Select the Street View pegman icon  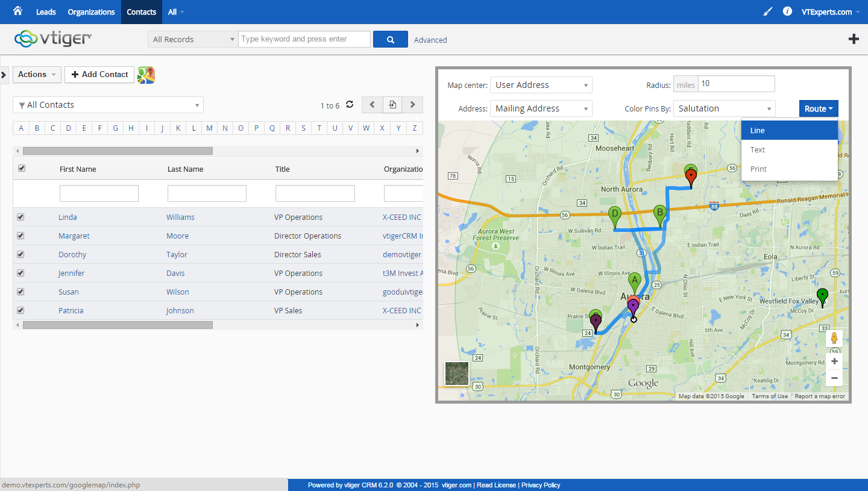tap(834, 338)
